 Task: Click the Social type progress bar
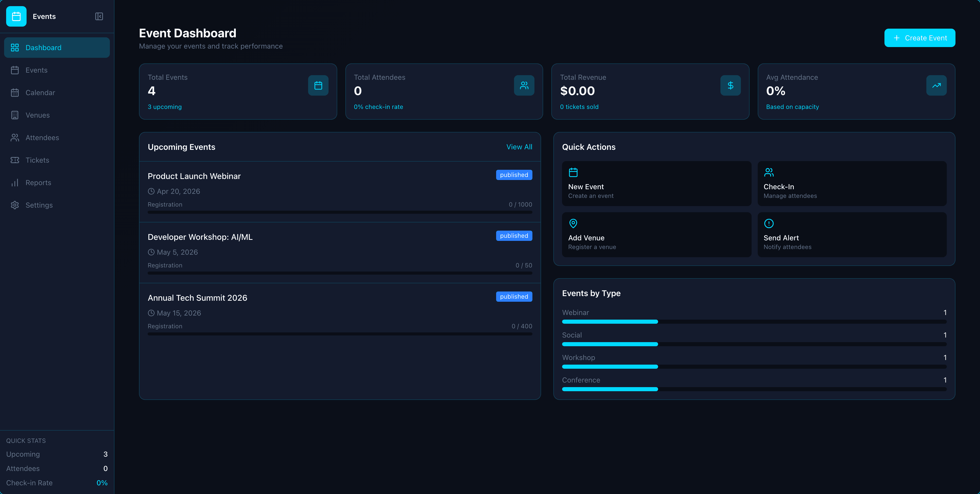pyautogui.click(x=754, y=344)
